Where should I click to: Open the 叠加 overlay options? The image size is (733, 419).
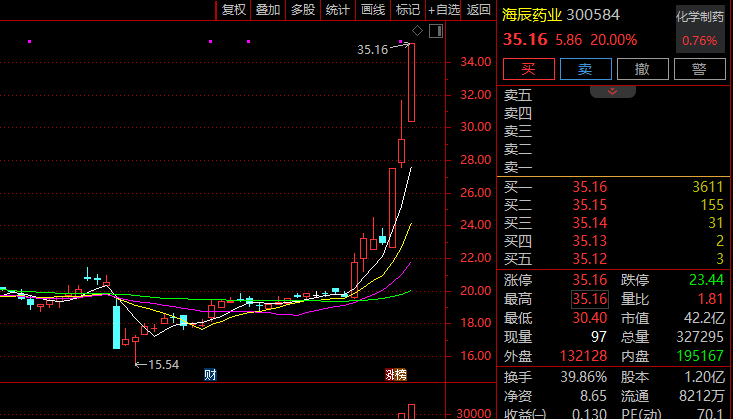(x=268, y=10)
